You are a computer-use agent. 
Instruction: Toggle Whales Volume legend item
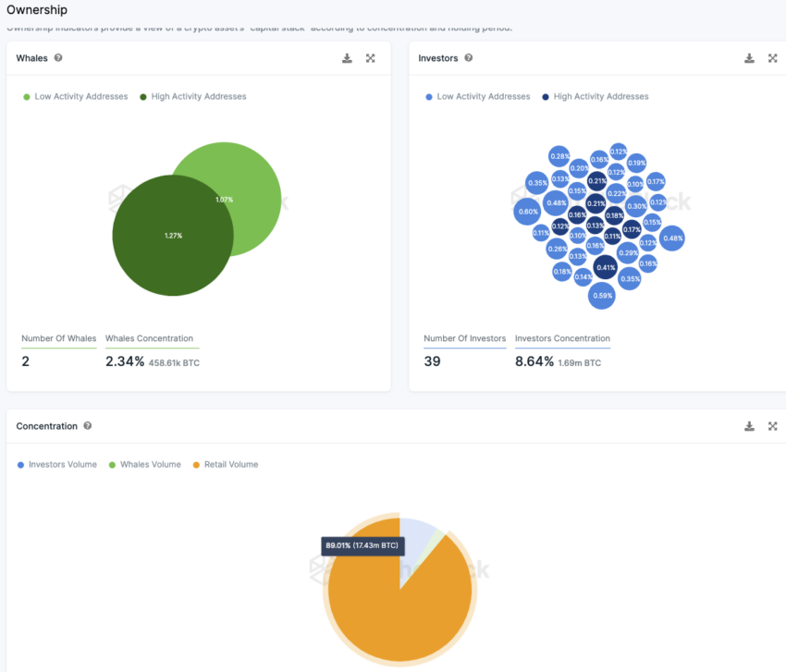[145, 465]
